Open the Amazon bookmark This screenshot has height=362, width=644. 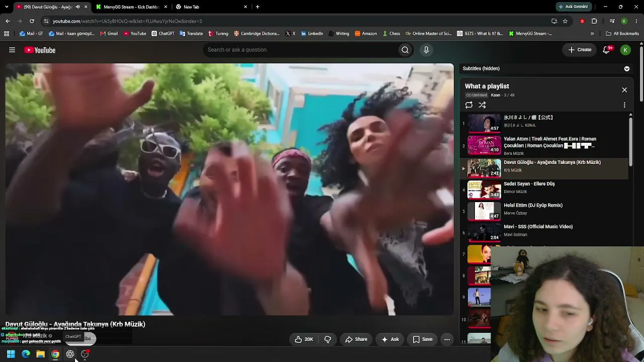click(366, 34)
